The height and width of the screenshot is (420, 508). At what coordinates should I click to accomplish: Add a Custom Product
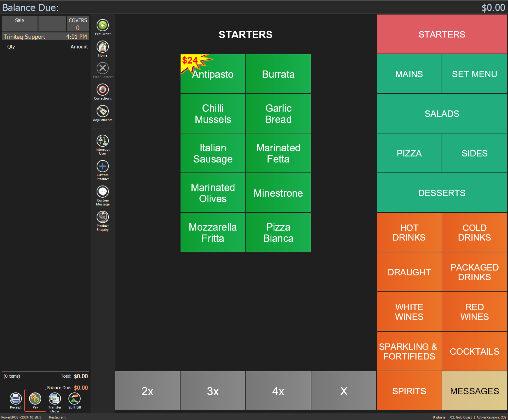tap(103, 166)
